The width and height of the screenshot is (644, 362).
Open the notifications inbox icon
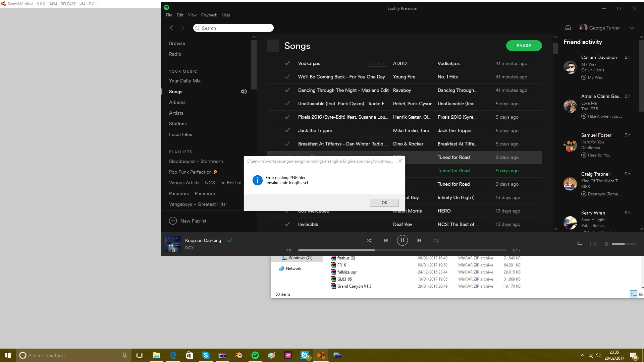(568, 28)
